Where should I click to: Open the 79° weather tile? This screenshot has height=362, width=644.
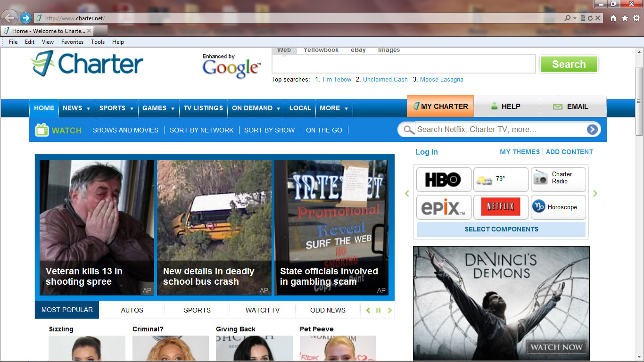click(x=501, y=180)
